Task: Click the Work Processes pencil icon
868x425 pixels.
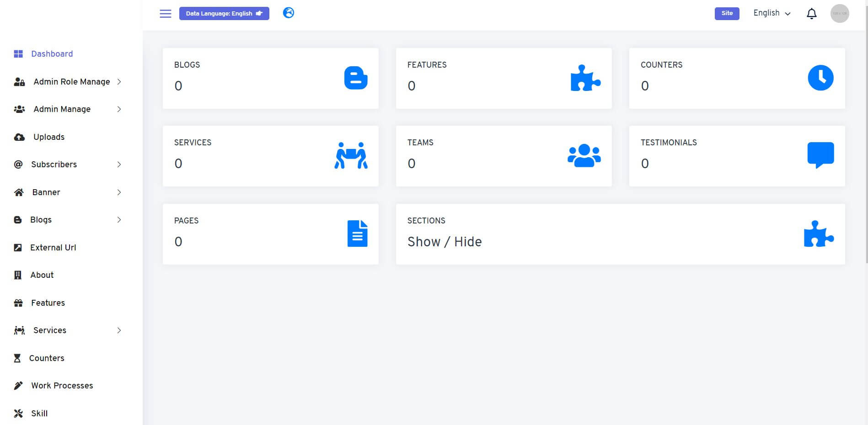Action: 18,386
